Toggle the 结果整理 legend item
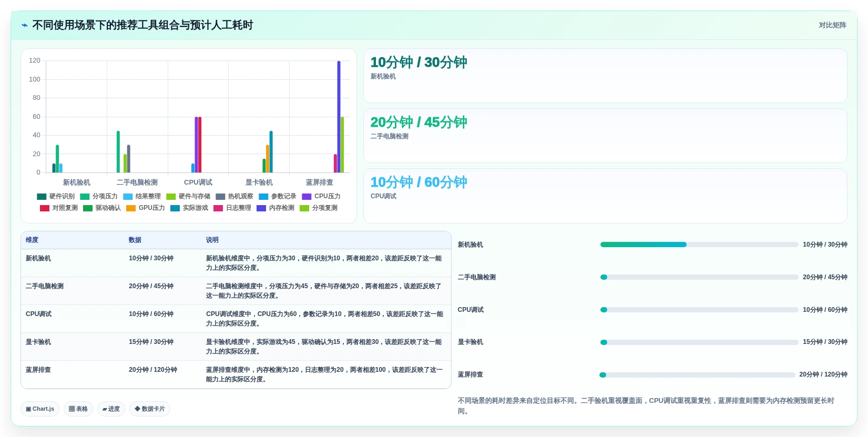Image resolution: width=868 pixels, height=437 pixels. 142,197
